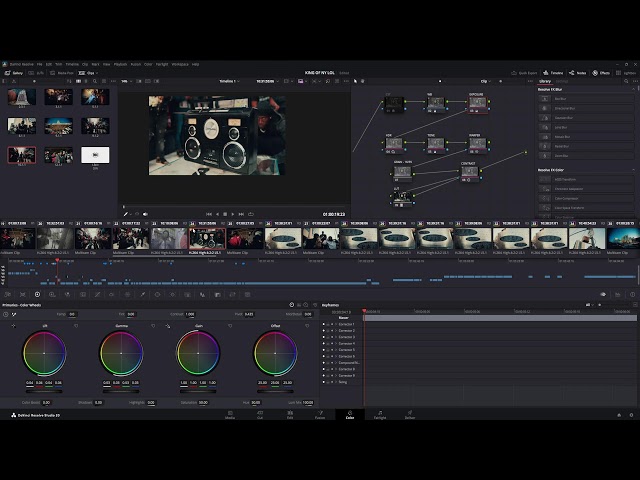Open the Sizing palette icon
The width and height of the screenshot is (640, 480).
pos(232,294)
